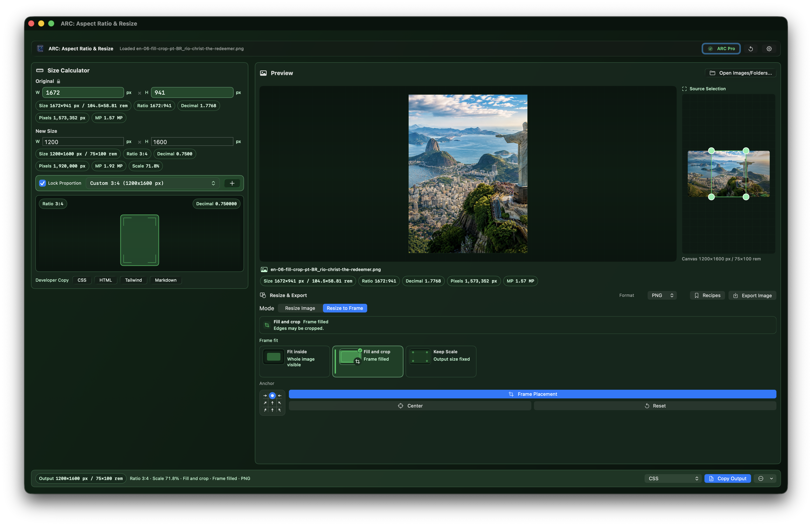The width and height of the screenshot is (812, 526).
Task: Set anchor to middle-right arrow
Action: pyautogui.click(x=279, y=403)
